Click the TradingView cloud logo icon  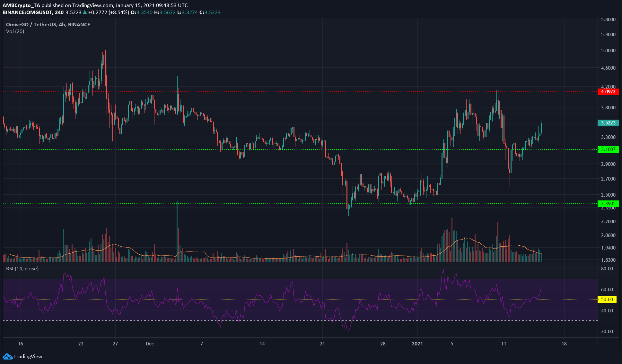[x=7, y=357]
